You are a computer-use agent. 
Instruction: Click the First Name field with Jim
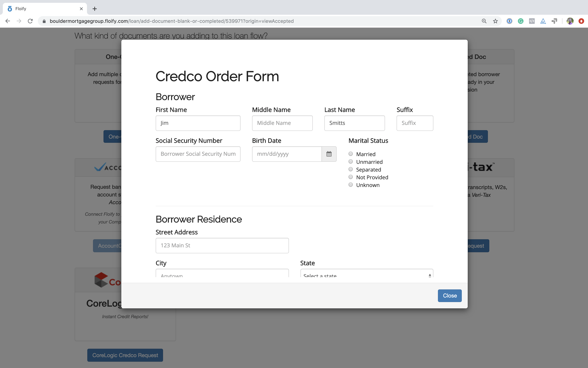(198, 123)
